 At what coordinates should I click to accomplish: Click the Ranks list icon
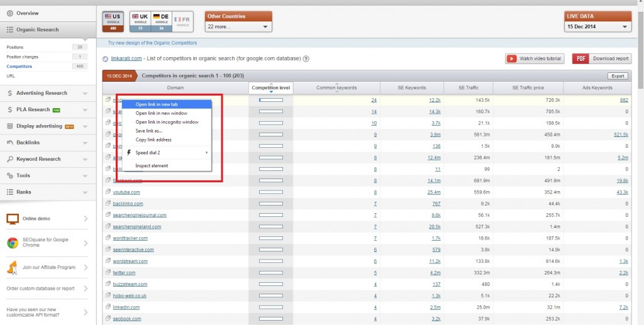pyautogui.click(x=10, y=192)
